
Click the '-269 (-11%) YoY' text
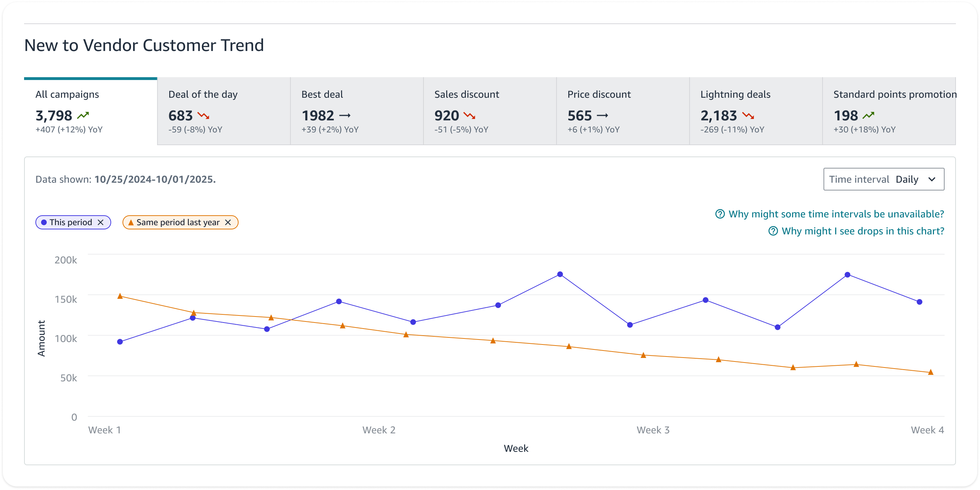pyautogui.click(x=732, y=129)
